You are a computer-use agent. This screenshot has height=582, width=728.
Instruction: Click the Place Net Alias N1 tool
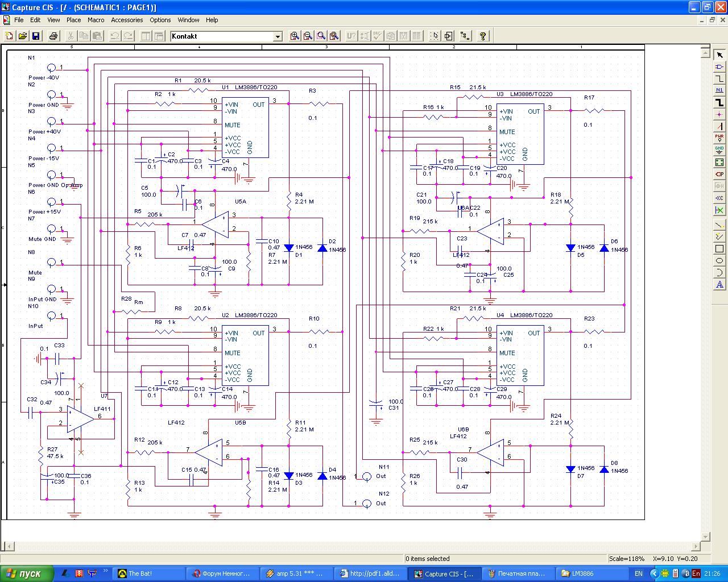pos(719,90)
